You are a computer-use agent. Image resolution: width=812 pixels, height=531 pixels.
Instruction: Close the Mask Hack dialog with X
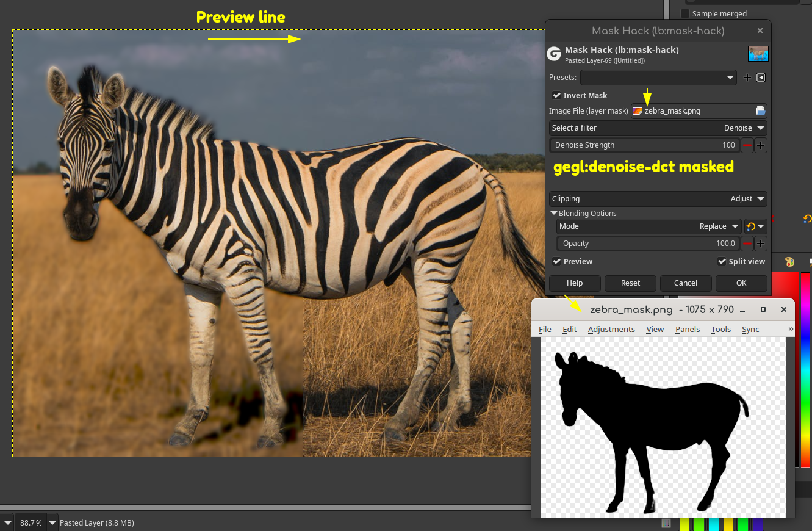[x=760, y=31]
